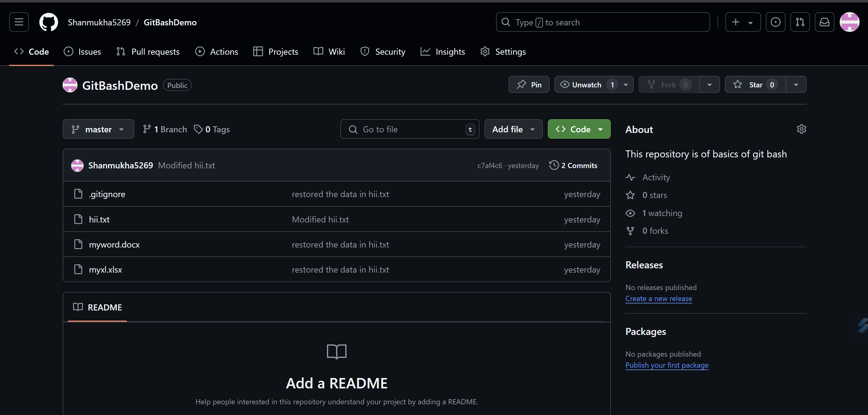Click the About settings gear icon
Image resolution: width=868 pixels, height=415 pixels.
click(x=801, y=129)
